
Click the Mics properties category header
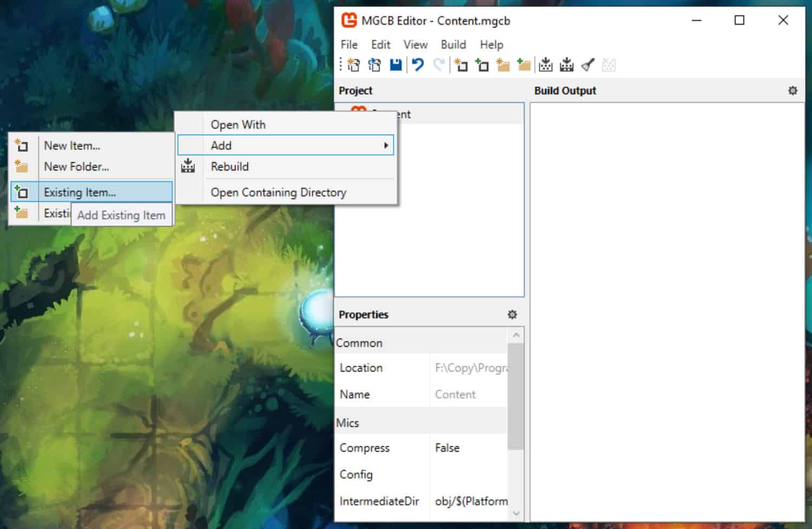click(x=421, y=423)
